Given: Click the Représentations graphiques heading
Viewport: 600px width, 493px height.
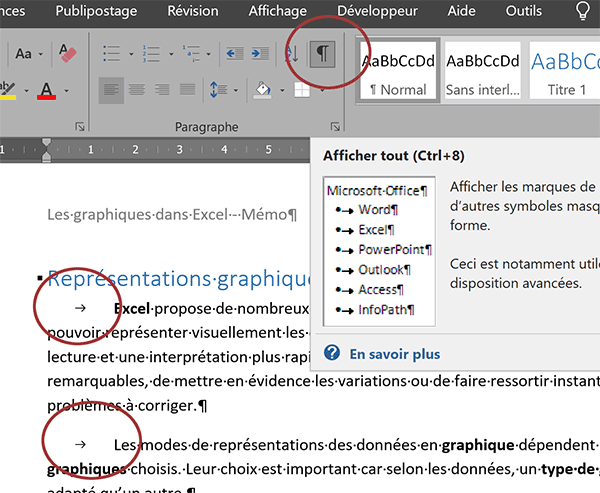Looking at the screenshot, I should tap(179, 279).
